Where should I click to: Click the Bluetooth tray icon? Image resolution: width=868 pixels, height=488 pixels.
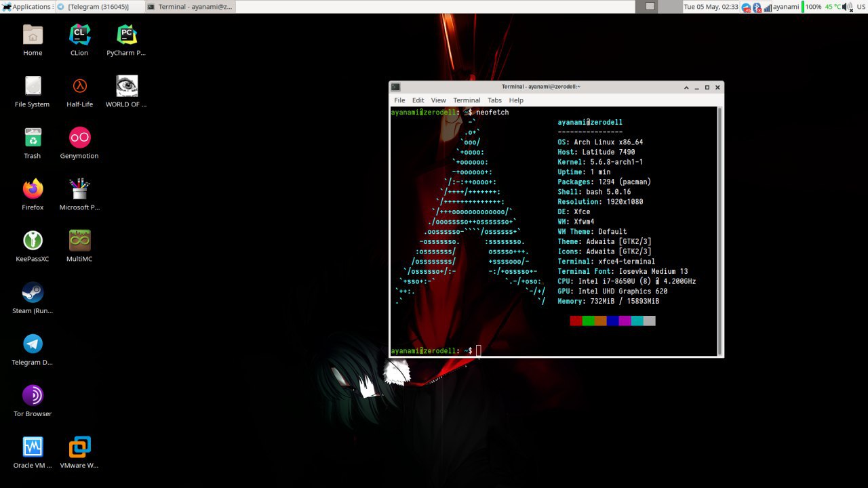757,7
